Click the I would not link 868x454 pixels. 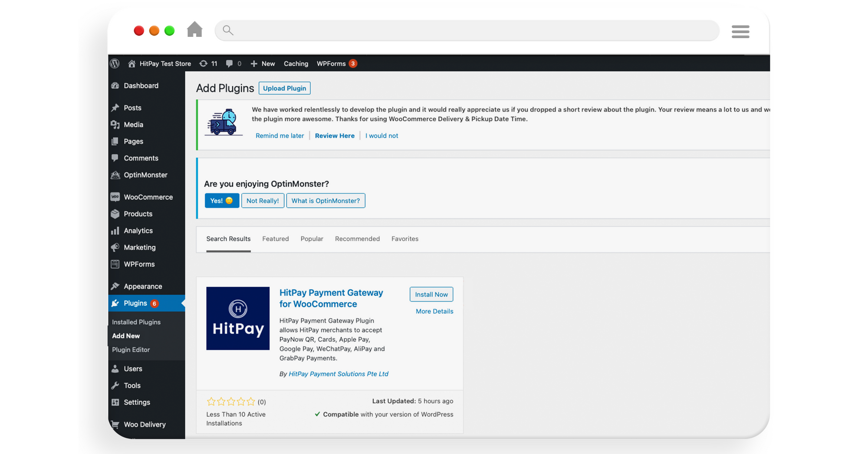tap(382, 135)
